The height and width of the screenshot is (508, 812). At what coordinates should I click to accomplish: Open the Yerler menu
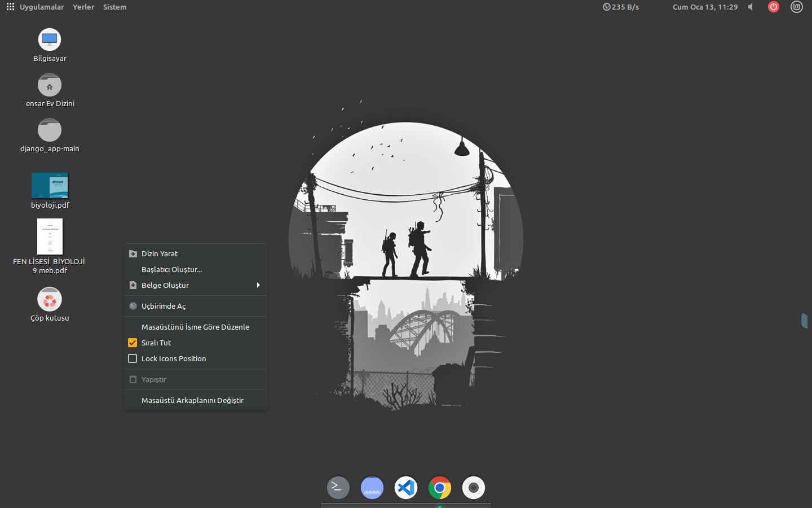coord(83,7)
